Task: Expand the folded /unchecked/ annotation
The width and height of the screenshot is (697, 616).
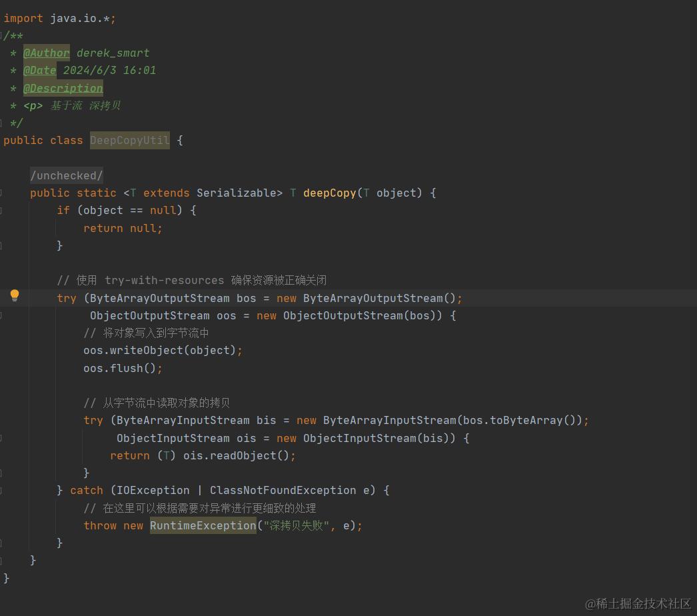Action: tap(67, 175)
